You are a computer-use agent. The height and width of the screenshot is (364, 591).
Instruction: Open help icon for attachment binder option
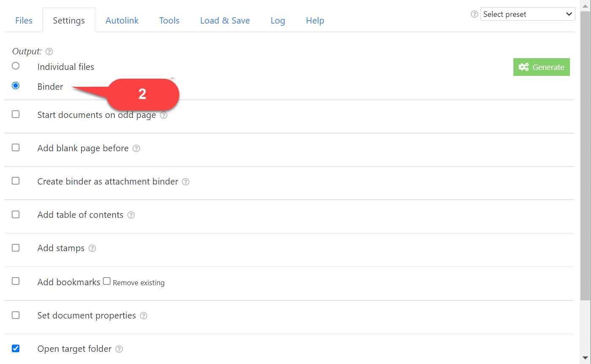pyautogui.click(x=186, y=182)
